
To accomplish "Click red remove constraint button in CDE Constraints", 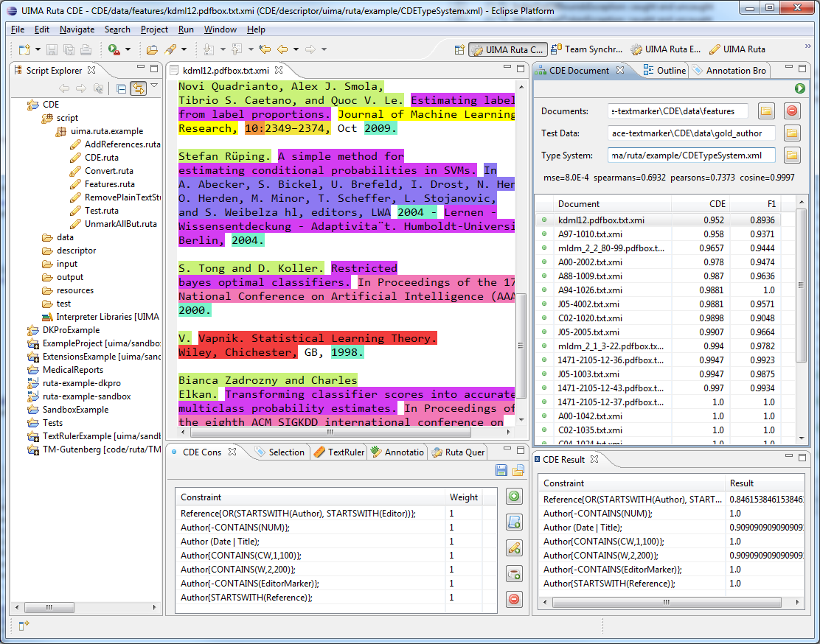I will tap(515, 599).
